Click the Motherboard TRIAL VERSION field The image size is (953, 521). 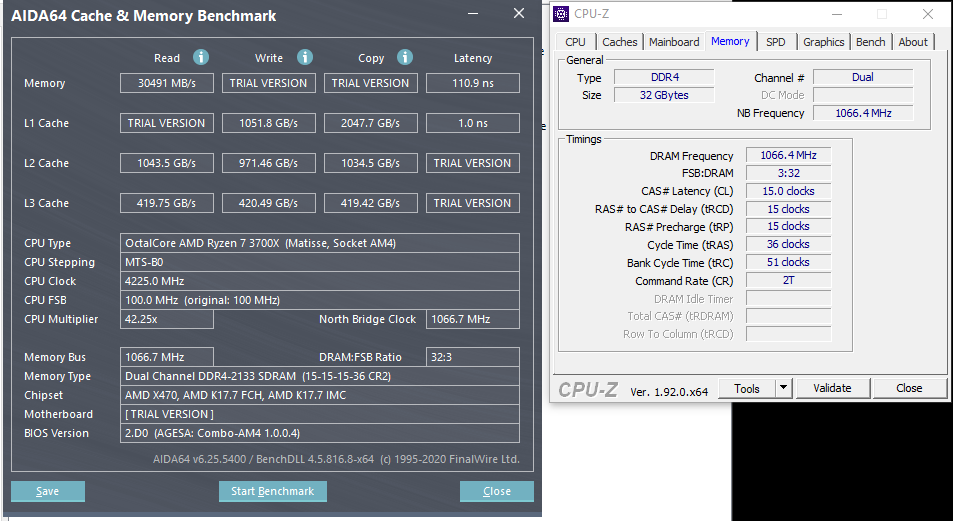point(320,414)
